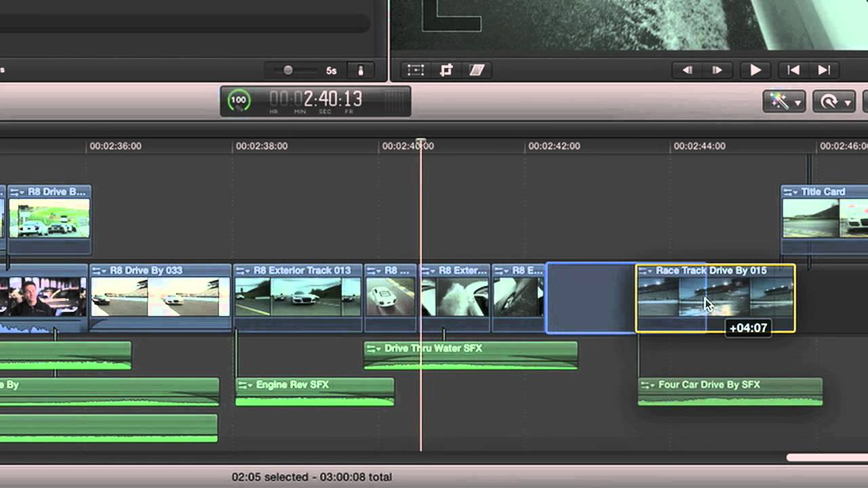Select the Four Car Drive By SFX audio clip
This screenshot has width=868, height=488.
730,392
